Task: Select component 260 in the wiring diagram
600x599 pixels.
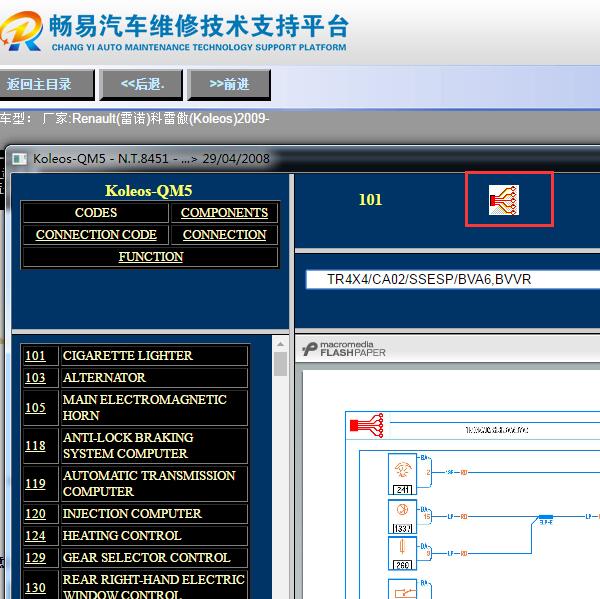Action: 402,553
